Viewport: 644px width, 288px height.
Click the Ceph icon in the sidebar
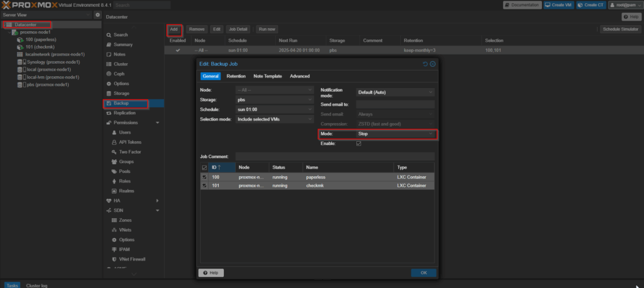pyautogui.click(x=109, y=74)
